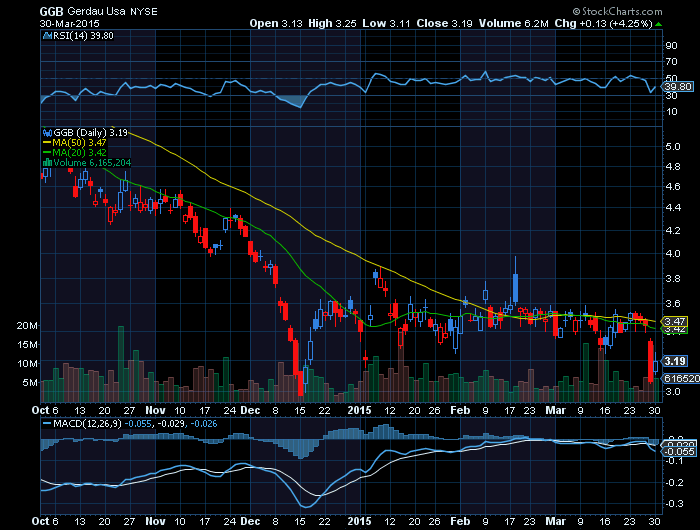The height and width of the screenshot is (530, 700).
Task: Click the RSI(14) legend line icon
Action: point(47,36)
